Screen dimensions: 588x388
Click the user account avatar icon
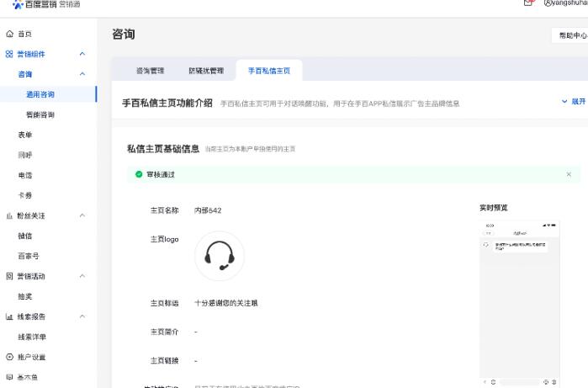[x=548, y=3]
